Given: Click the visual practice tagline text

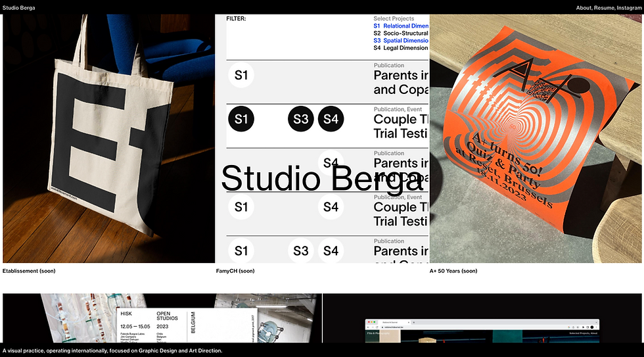Looking at the screenshot, I should pos(112,351).
